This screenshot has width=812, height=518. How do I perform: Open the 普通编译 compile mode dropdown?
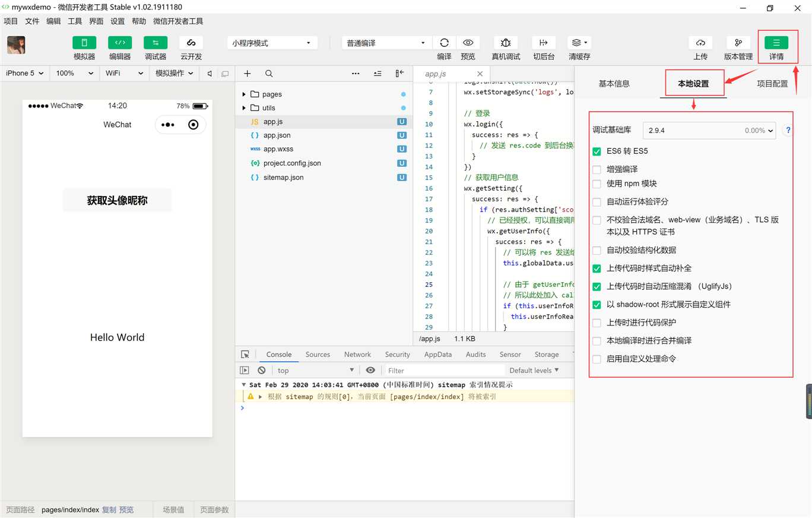click(x=386, y=43)
